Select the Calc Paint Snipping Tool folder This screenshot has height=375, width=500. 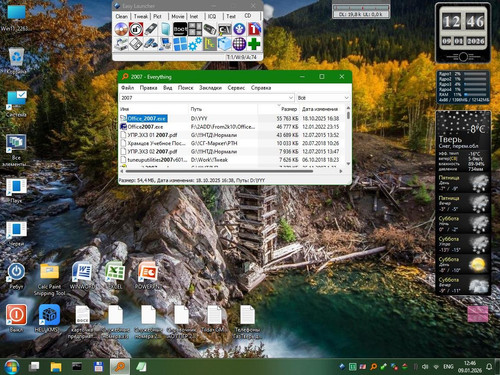(x=49, y=279)
